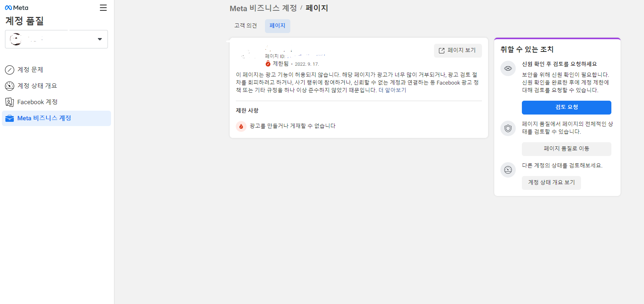Switch to the 고객 의견 tab

click(x=246, y=26)
